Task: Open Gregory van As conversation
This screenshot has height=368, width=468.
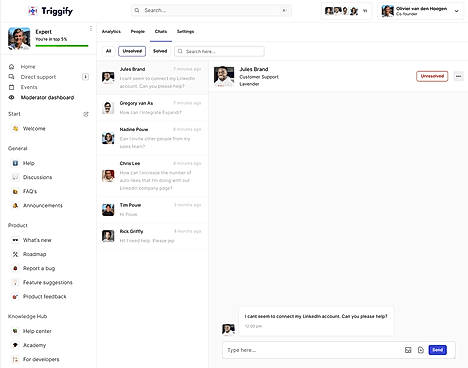Action: [x=153, y=108]
